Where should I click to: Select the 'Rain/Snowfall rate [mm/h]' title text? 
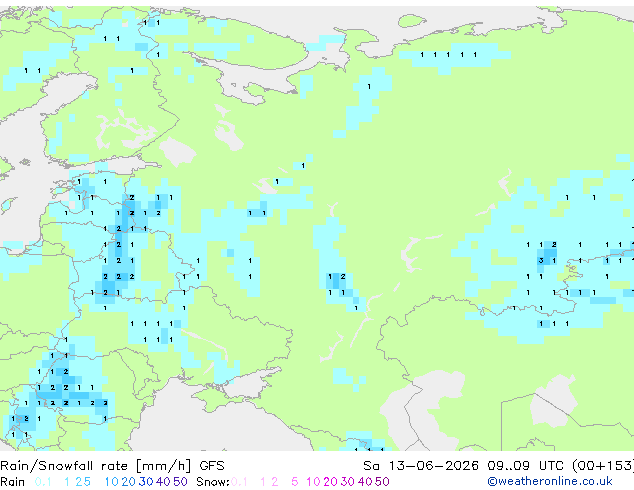pyautogui.click(x=95, y=466)
